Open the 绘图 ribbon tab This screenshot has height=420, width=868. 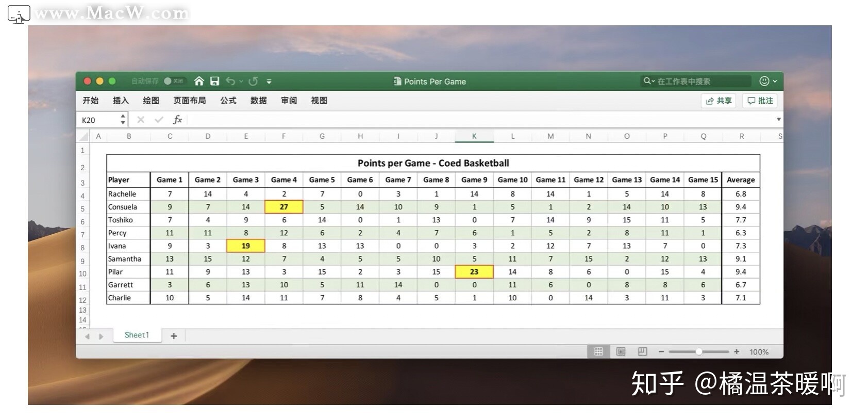(x=151, y=100)
